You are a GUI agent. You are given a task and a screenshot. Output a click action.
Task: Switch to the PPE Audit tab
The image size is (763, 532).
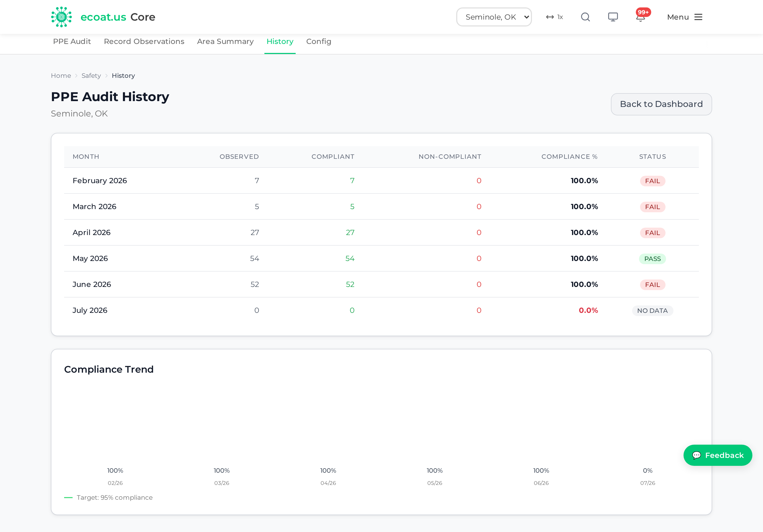pyautogui.click(x=72, y=42)
